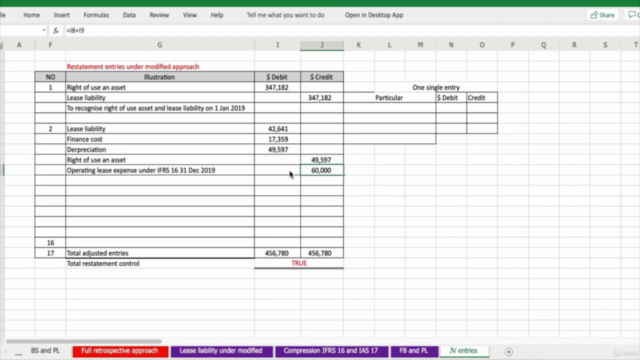Select the 42,641 debit cell
The image size is (640, 360).
click(278, 129)
